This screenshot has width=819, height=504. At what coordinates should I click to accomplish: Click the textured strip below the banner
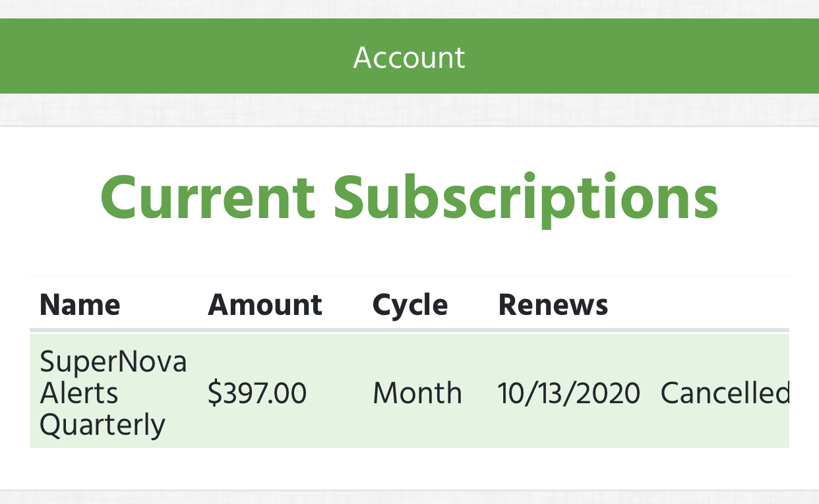(409, 109)
